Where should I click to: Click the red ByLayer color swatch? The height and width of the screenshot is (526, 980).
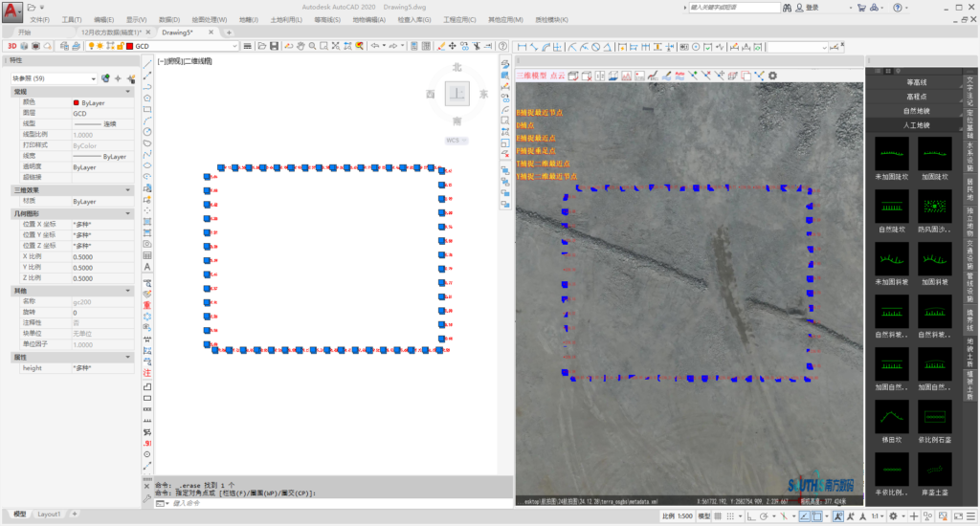pyautogui.click(x=77, y=102)
